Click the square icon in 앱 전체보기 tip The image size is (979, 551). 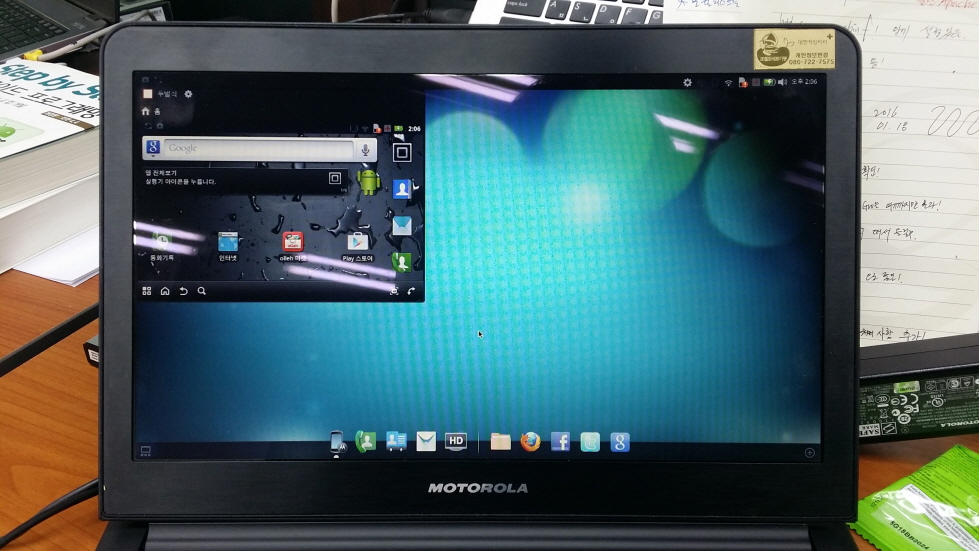pyautogui.click(x=335, y=178)
